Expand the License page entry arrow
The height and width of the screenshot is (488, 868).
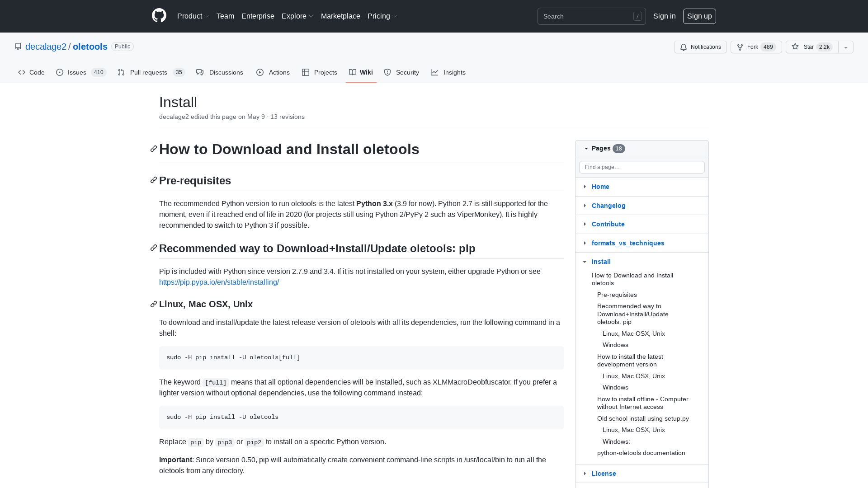click(585, 474)
